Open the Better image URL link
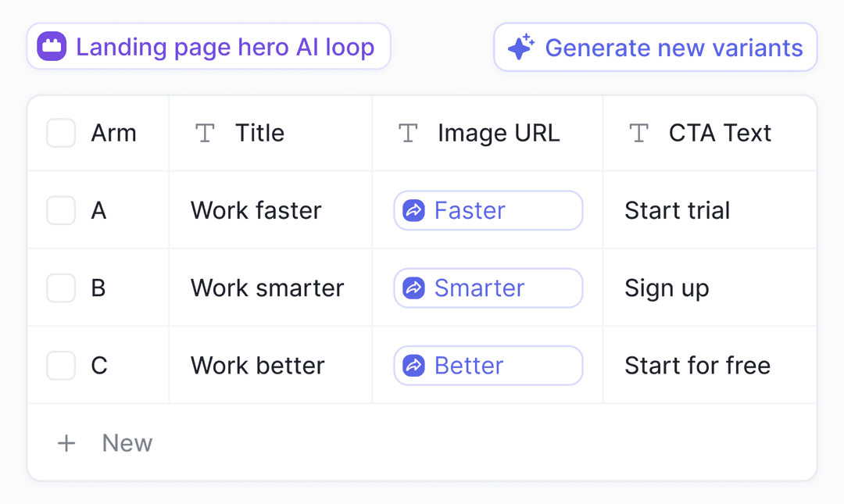 coord(469,365)
